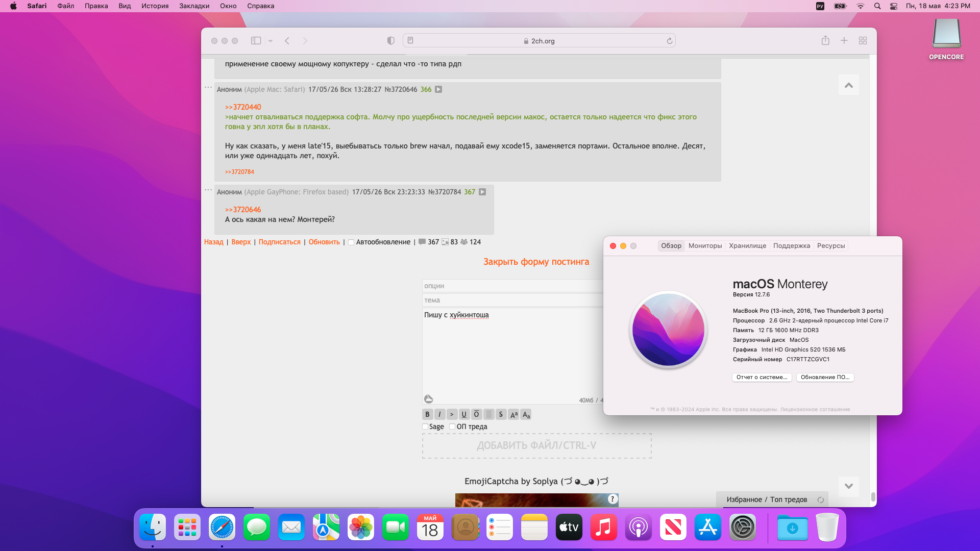Screen dimensions: 980x551
Task: Open the sketch drawing icon below textarea
Action: pos(429,399)
